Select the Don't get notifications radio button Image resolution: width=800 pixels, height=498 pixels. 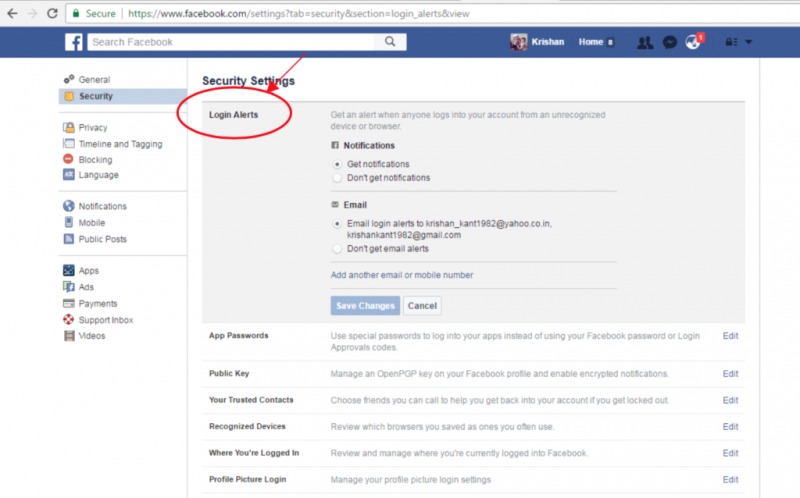coord(337,178)
